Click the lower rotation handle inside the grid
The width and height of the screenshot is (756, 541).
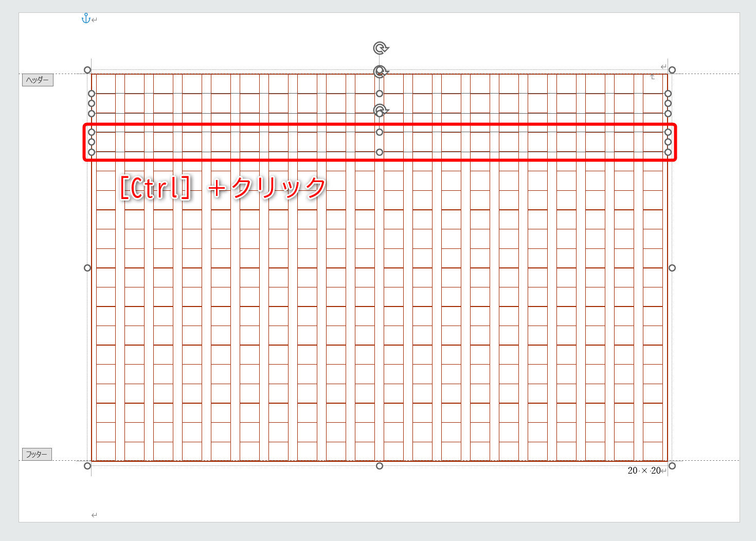[380, 110]
